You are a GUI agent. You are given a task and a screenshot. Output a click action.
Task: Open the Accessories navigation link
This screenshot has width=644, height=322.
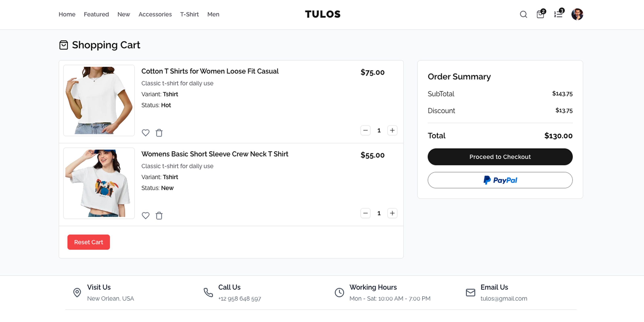click(155, 14)
